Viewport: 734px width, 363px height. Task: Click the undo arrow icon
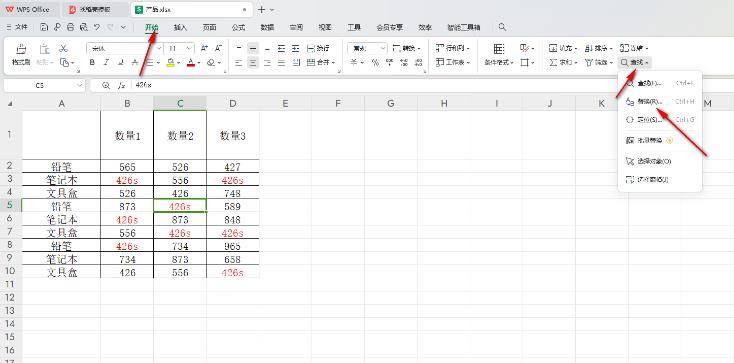[x=96, y=28]
